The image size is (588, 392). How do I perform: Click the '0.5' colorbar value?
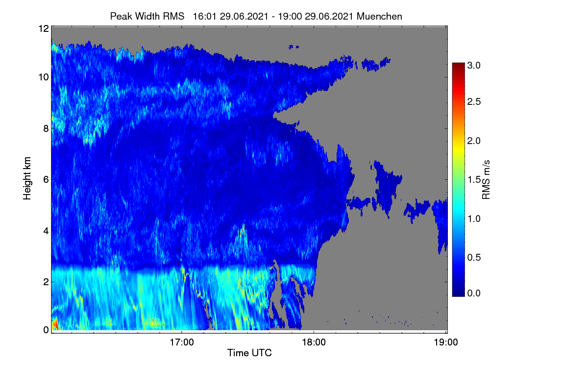tap(475, 258)
